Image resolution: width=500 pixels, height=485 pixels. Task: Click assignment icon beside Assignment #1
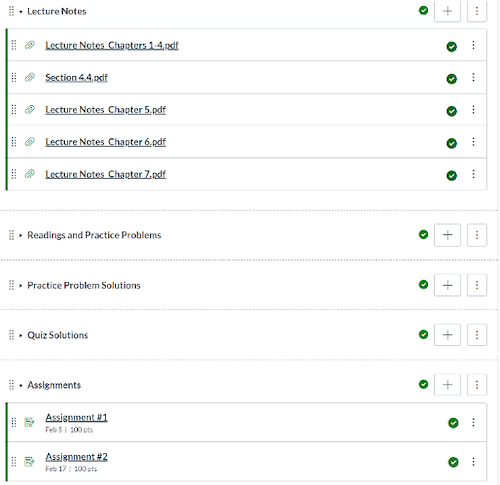coord(29,422)
